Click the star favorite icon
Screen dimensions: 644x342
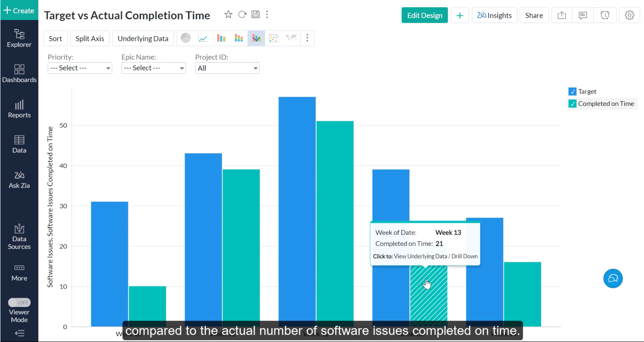228,15
